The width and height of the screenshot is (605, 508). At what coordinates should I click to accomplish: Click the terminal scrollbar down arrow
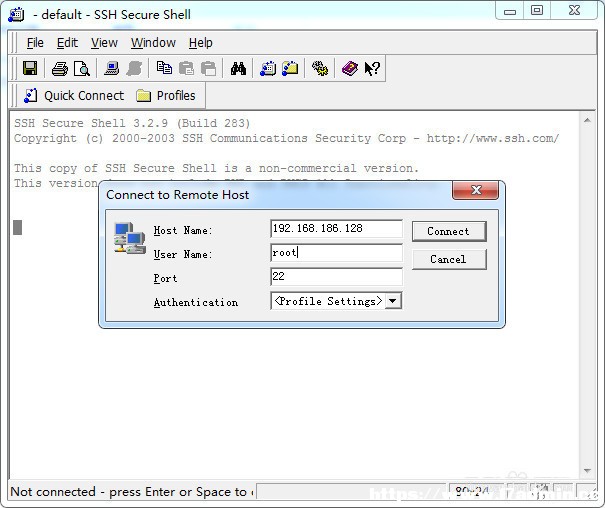click(587, 471)
